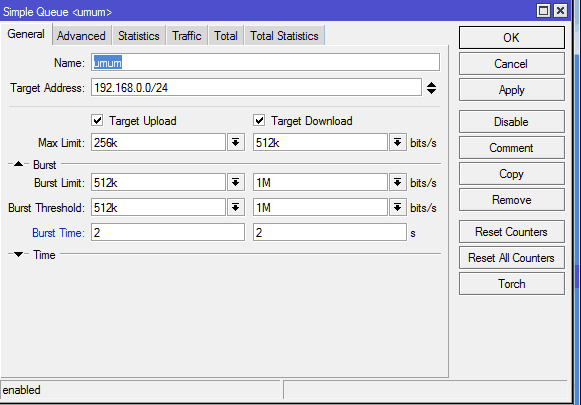Screen dimensions: 581x405
Task: Disable the queue using Disable button
Action: click(x=512, y=122)
